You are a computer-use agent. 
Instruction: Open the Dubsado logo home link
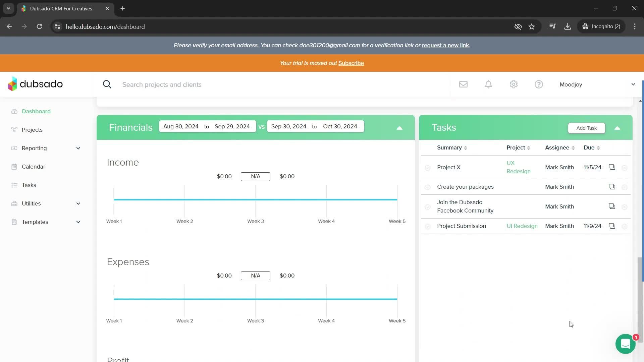pyautogui.click(x=35, y=84)
